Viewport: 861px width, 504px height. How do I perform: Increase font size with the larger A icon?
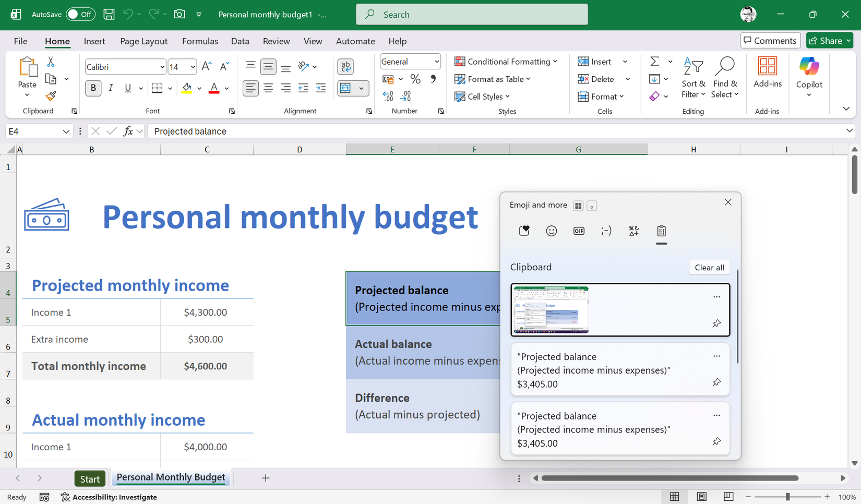pyautogui.click(x=207, y=66)
